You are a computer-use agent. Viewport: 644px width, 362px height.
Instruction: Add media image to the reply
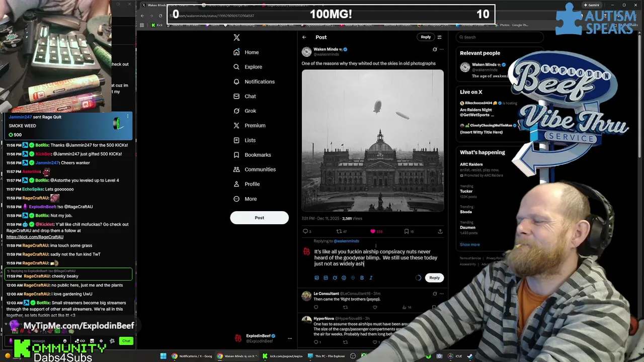pyautogui.click(x=316, y=278)
